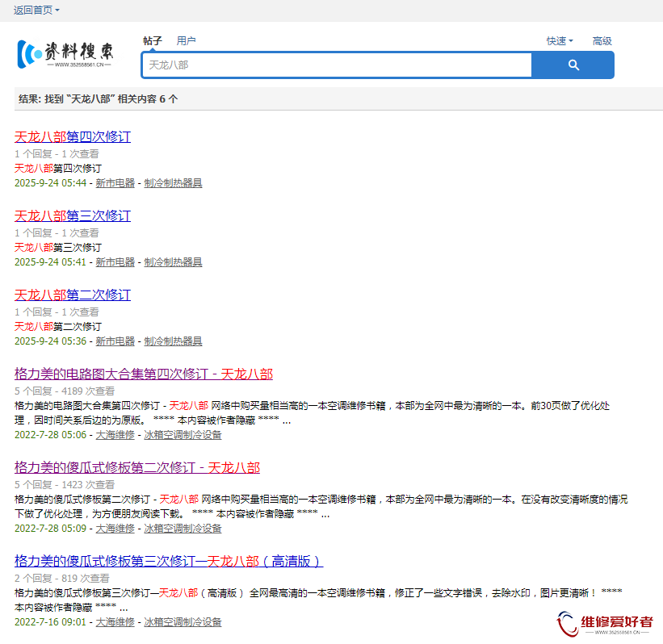This screenshot has height=644, width=663.
Task: Open result 天龙八部第三次修订
Action: coord(73,215)
